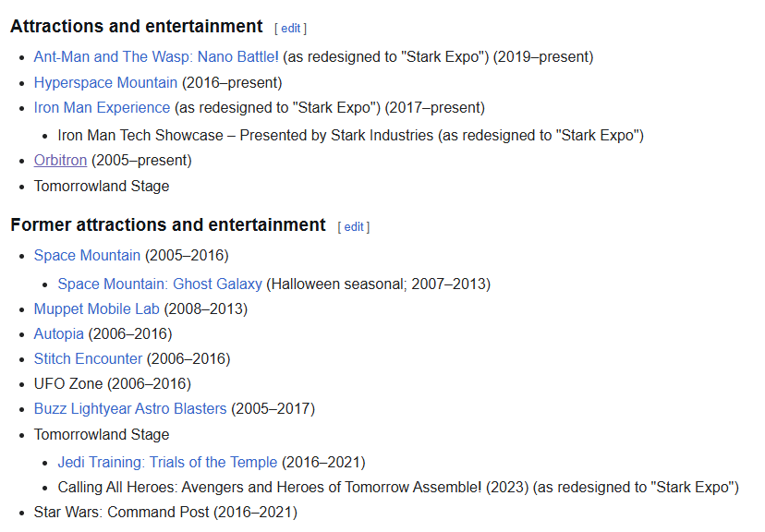Edit the Former attractions and entertainment section

click(x=354, y=226)
